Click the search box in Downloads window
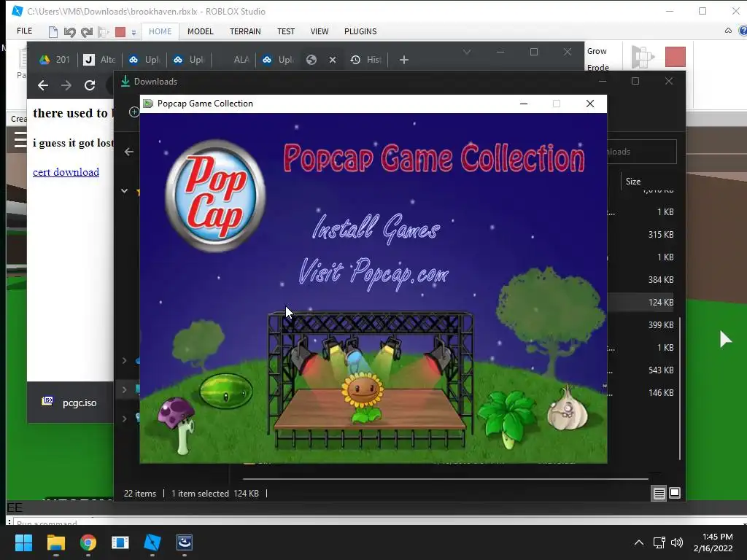Image resolution: width=747 pixels, height=560 pixels. pos(642,152)
